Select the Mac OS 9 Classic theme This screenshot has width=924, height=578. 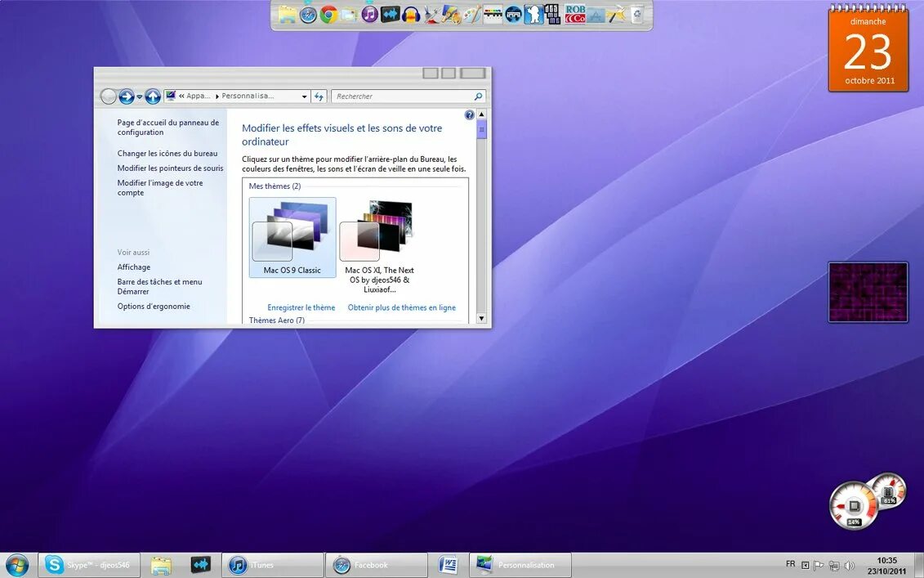(292, 237)
